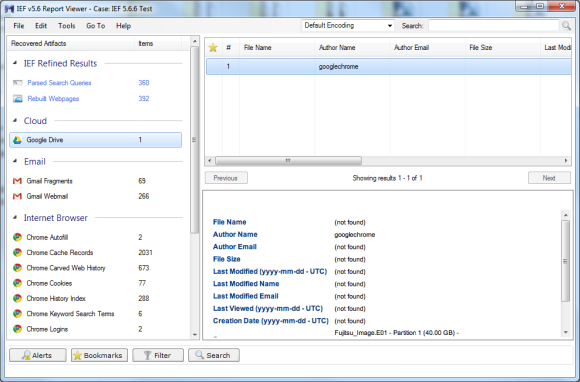Click the # column header
Viewport: 580px width, 382px height.
pyautogui.click(x=231, y=47)
